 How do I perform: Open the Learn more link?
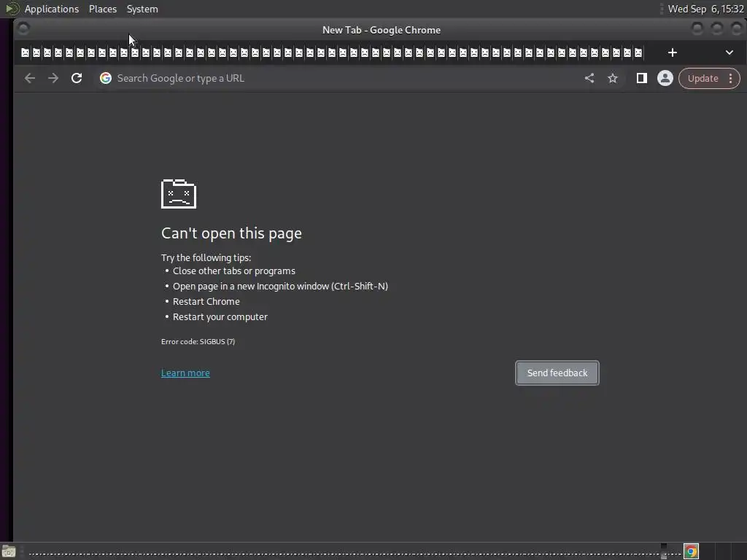pos(185,373)
